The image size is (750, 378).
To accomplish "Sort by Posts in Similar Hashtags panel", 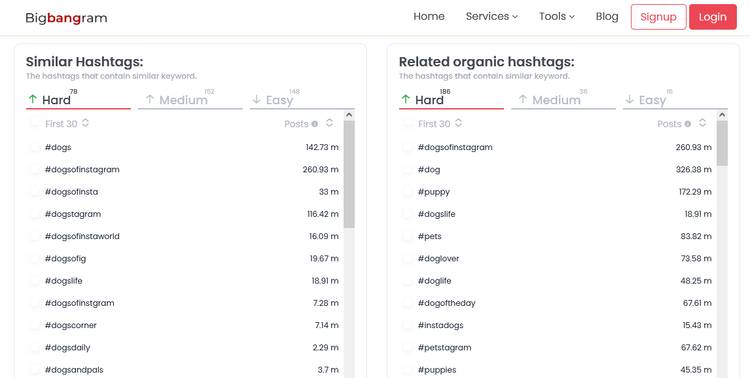I will pyautogui.click(x=329, y=123).
